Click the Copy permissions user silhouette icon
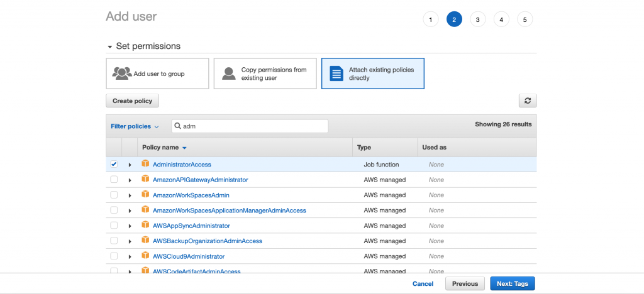This screenshot has height=294, width=644. pos(229,73)
